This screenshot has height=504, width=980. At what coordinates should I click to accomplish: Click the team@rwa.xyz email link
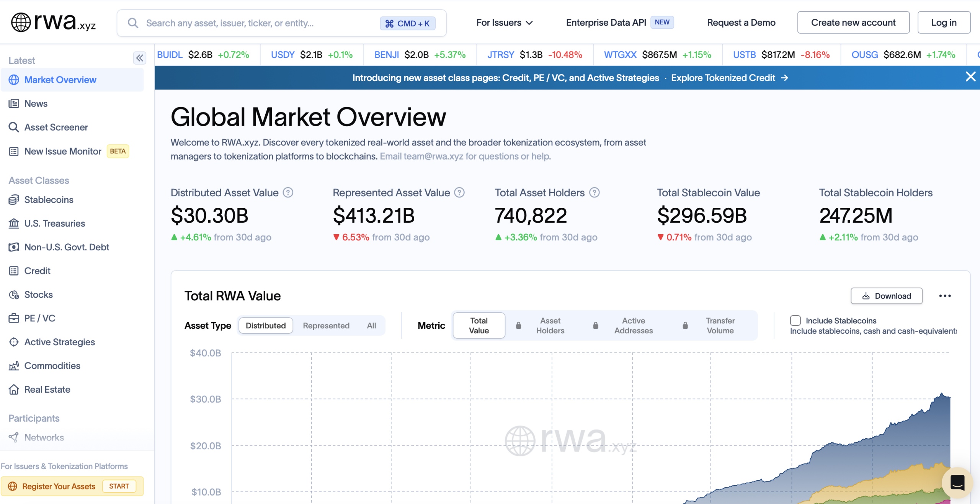click(x=433, y=156)
